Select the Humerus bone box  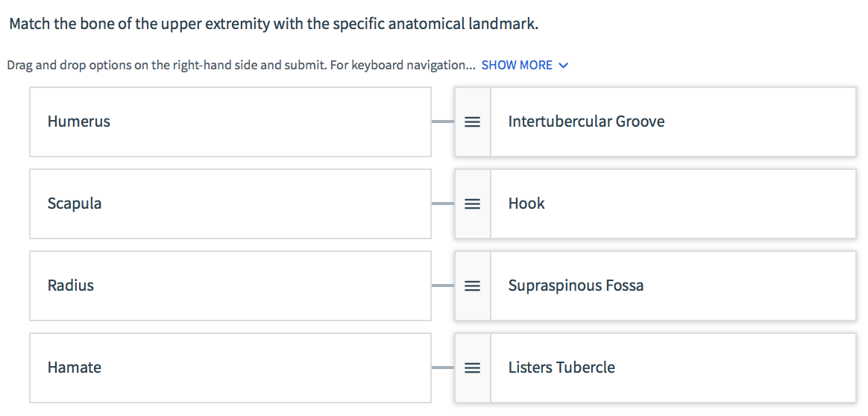point(230,122)
